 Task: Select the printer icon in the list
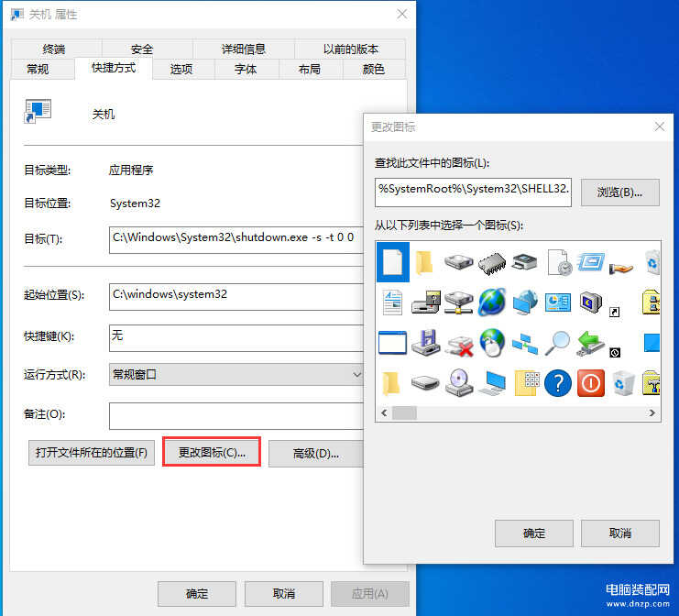(524, 263)
